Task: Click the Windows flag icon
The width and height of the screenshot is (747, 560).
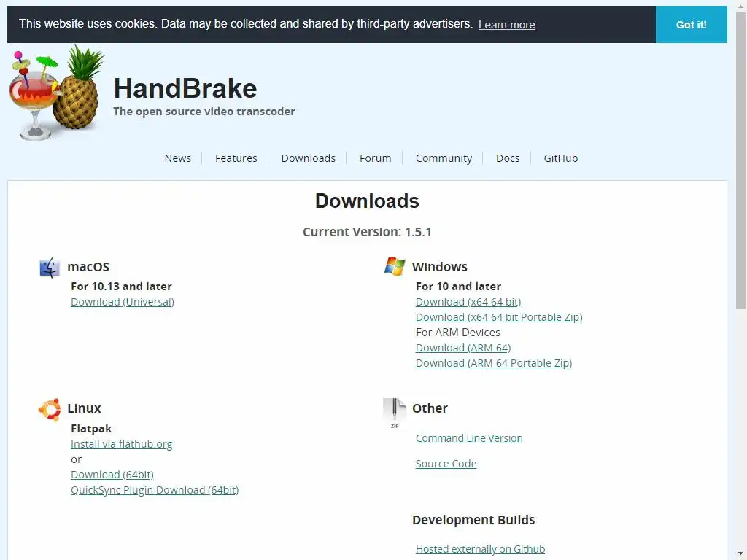Action: 395,266
